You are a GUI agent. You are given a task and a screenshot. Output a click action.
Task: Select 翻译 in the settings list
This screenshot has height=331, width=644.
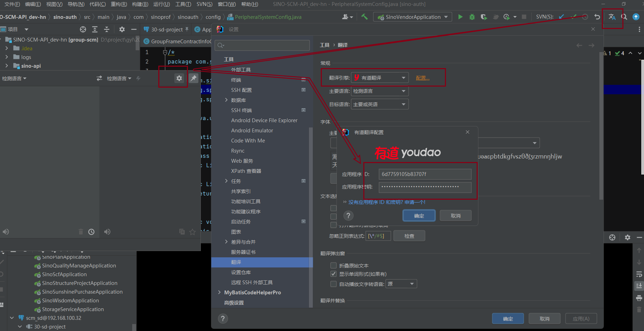pos(236,262)
